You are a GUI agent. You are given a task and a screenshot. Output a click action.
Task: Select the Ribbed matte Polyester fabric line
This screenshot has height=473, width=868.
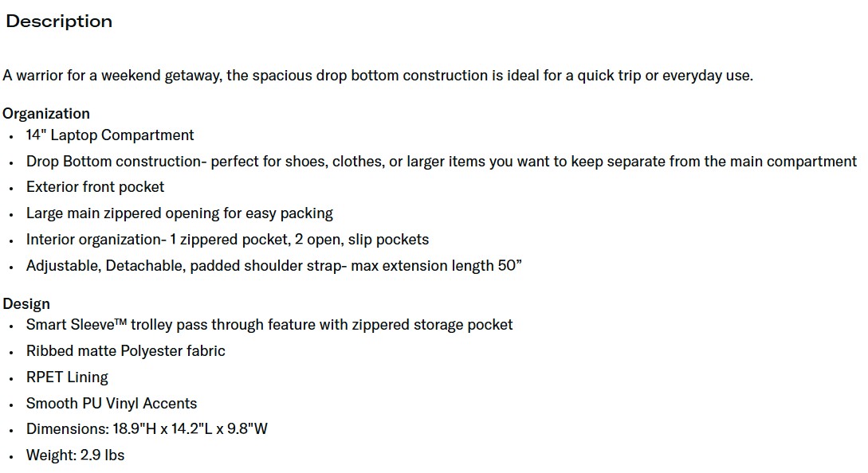tap(126, 351)
